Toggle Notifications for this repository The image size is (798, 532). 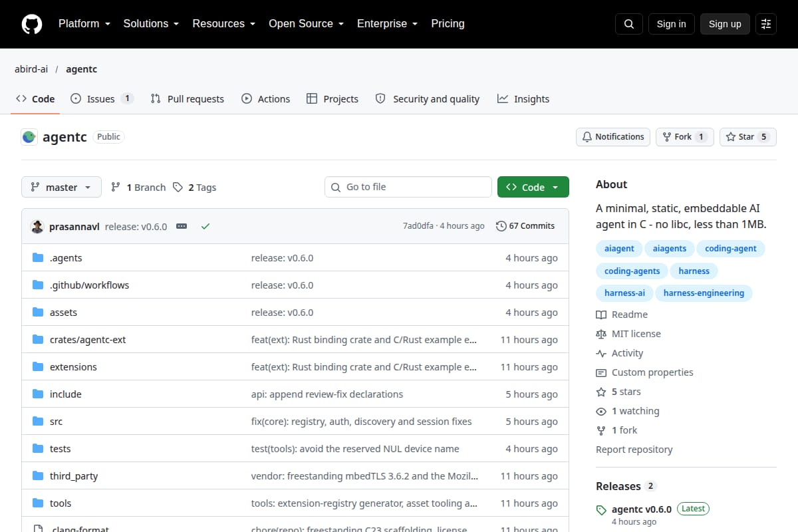(613, 137)
